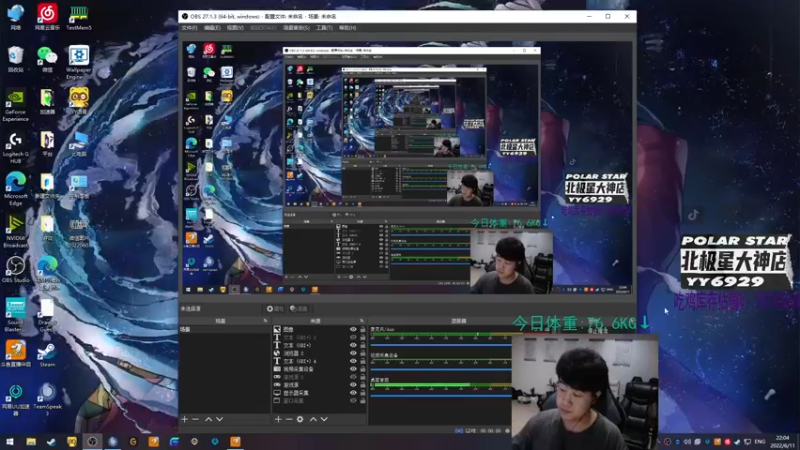This screenshot has height=450, width=800.
Task: Open File Explorer from the taskbar
Action: point(31,441)
